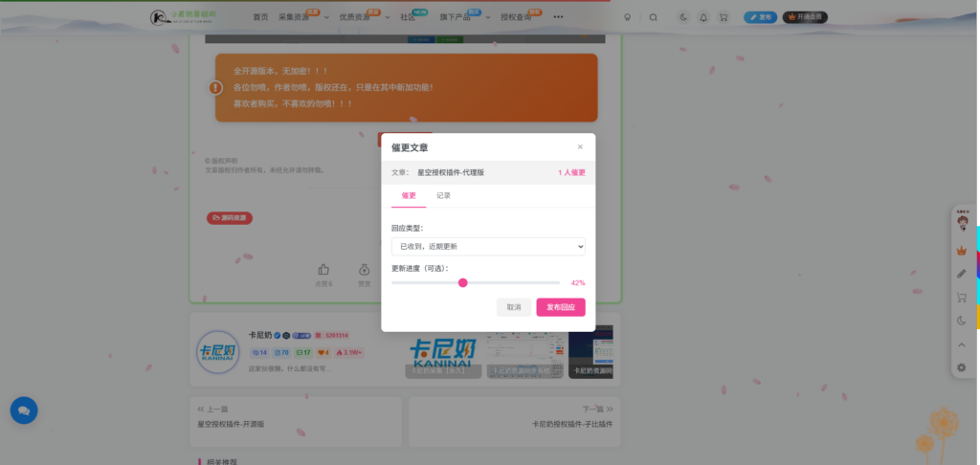The height and width of the screenshot is (465, 980).
Task: Click the 更新进度 slider handle
Action: coord(463,283)
